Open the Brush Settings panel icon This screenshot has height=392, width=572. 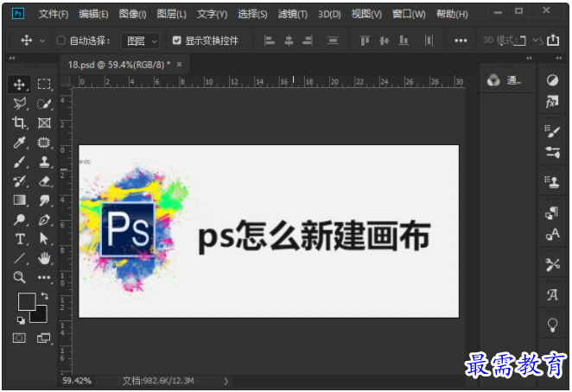(552, 131)
